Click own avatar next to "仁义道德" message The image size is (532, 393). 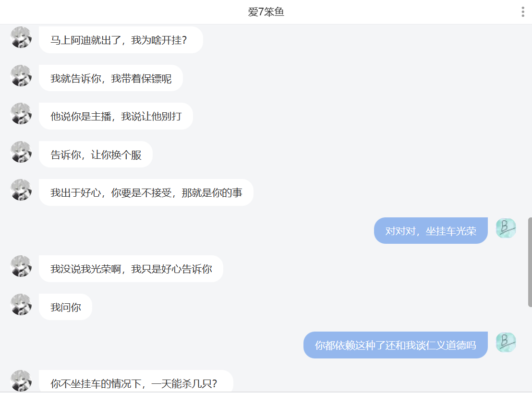pos(506,342)
